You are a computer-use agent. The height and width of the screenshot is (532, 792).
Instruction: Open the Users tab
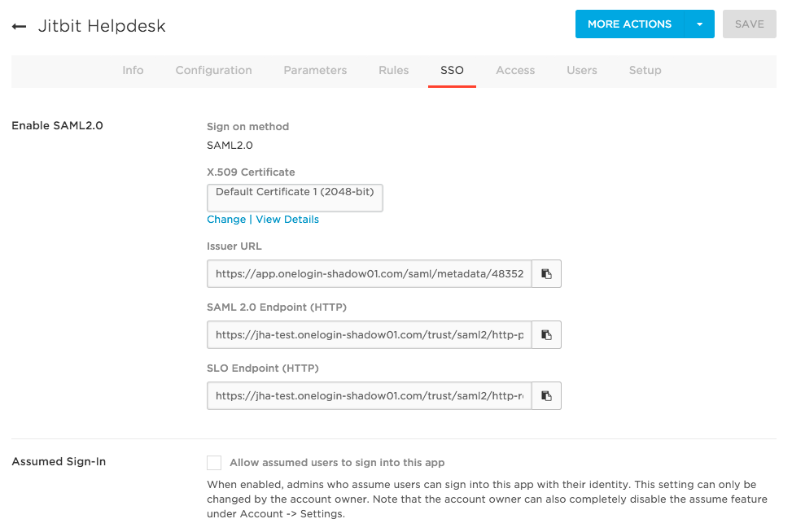(x=581, y=70)
